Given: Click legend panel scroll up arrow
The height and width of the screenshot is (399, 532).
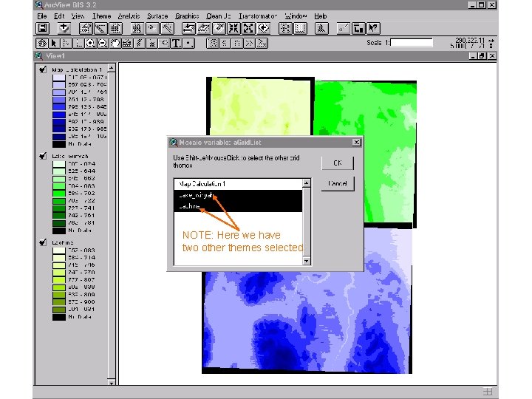Looking at the screenshot, I should click(112, 68).
